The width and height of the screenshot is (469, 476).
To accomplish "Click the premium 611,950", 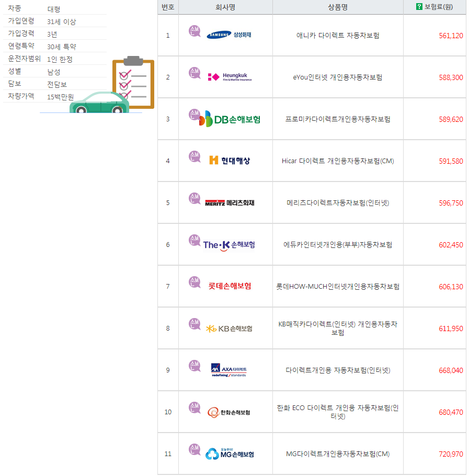I will click(x=451, y=329).
